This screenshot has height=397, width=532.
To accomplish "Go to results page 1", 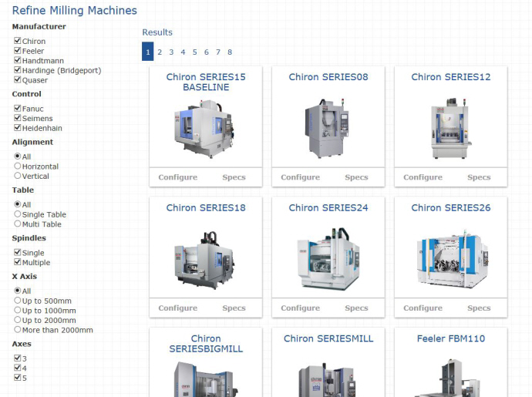I will pyautogui.click(x=147, y=52).
